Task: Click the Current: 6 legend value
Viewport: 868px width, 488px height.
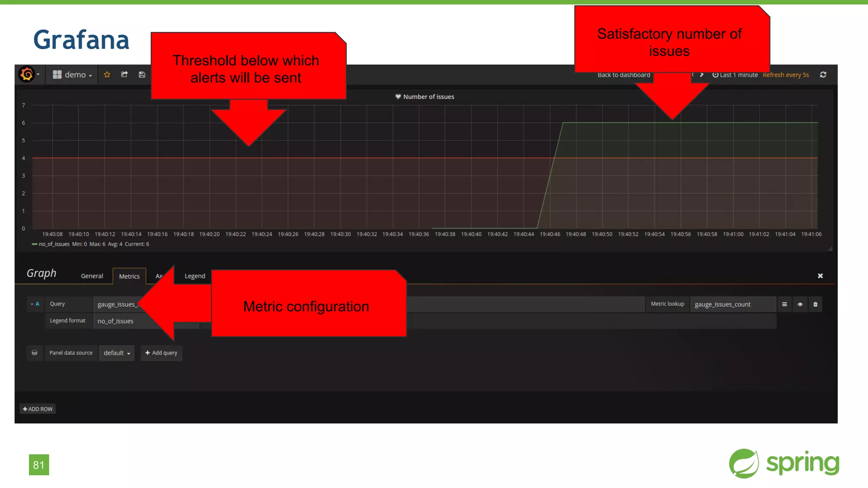Action: pyautogui.click(x=137, y=244)
